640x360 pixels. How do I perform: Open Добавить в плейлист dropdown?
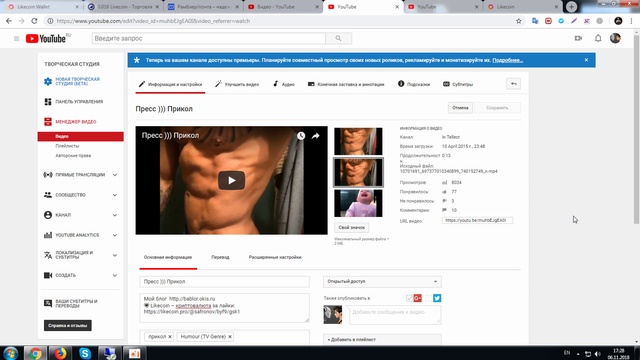coord(382,339)
